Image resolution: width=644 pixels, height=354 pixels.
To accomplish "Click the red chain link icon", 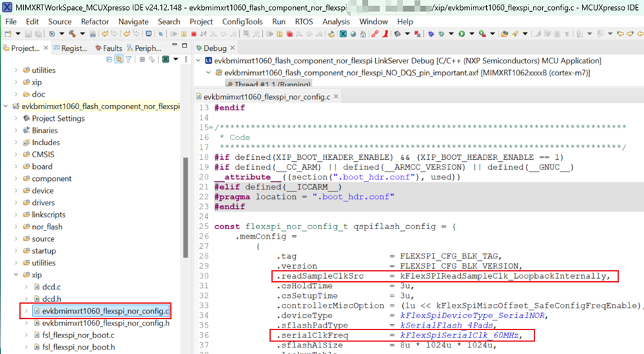I will (x=375, y=34).
